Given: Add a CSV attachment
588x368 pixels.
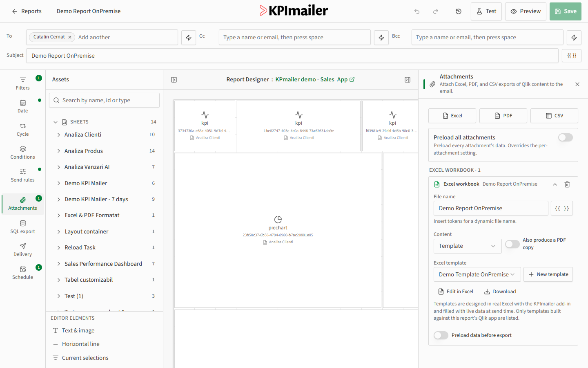Looking at the screenshot, I should 554,116.
